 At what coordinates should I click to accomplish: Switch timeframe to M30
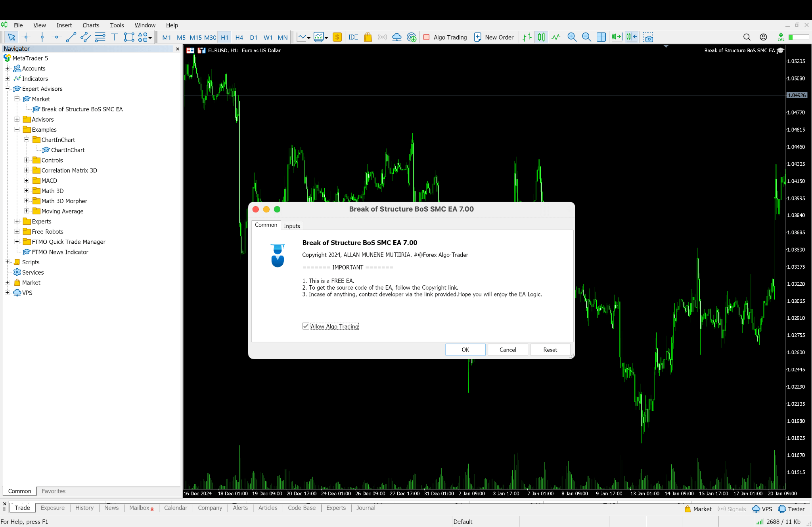pyautogui.click(x=210, y=37)
